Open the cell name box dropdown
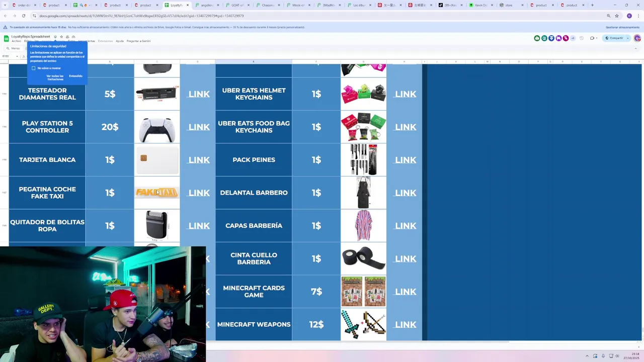This screenshot has height=362, width=644. point(17,56)
